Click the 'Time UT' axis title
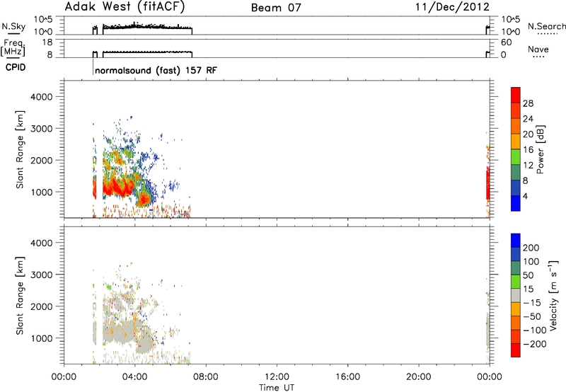The width and height of the screenshot is (566, 392). [x=277, y=387]
